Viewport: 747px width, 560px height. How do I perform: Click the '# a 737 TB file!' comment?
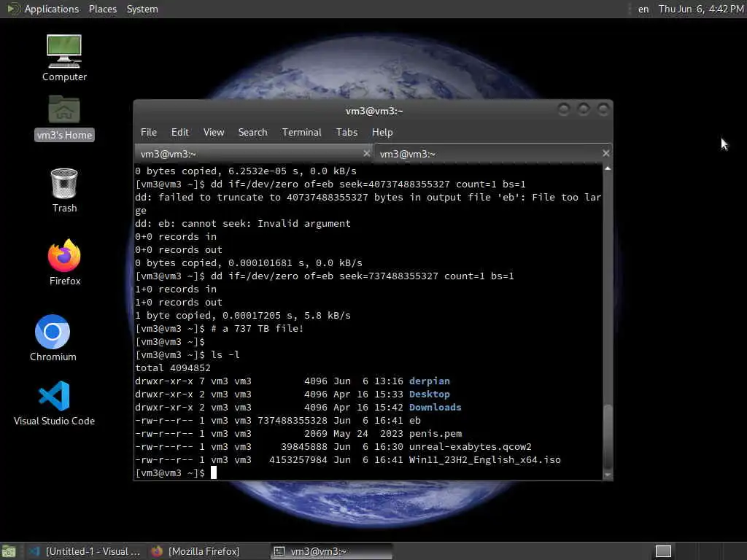click(x=258, y=329)
